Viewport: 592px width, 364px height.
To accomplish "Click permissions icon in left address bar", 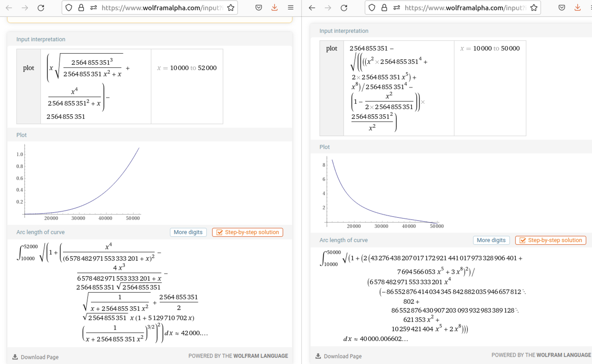I will (93, 8).
